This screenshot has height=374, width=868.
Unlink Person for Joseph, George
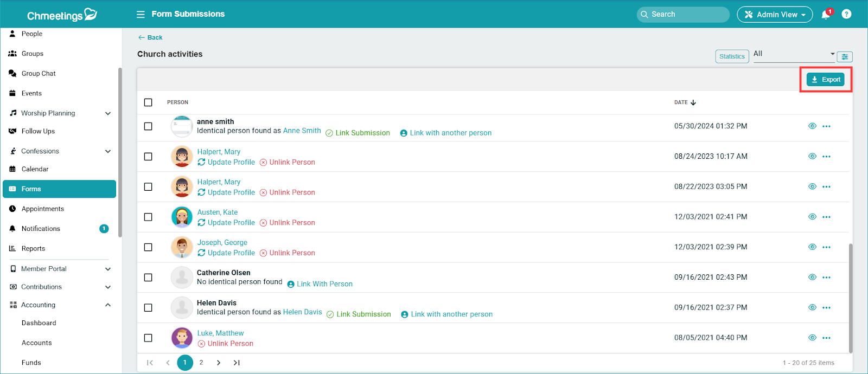(287, 253)
